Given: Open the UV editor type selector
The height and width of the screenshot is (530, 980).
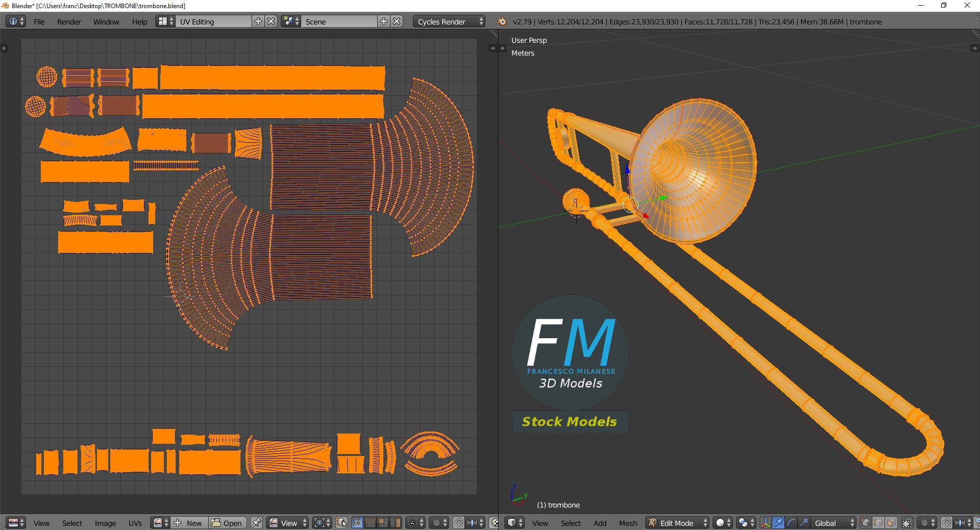Looking at the screenshot, I should point(16,523).
